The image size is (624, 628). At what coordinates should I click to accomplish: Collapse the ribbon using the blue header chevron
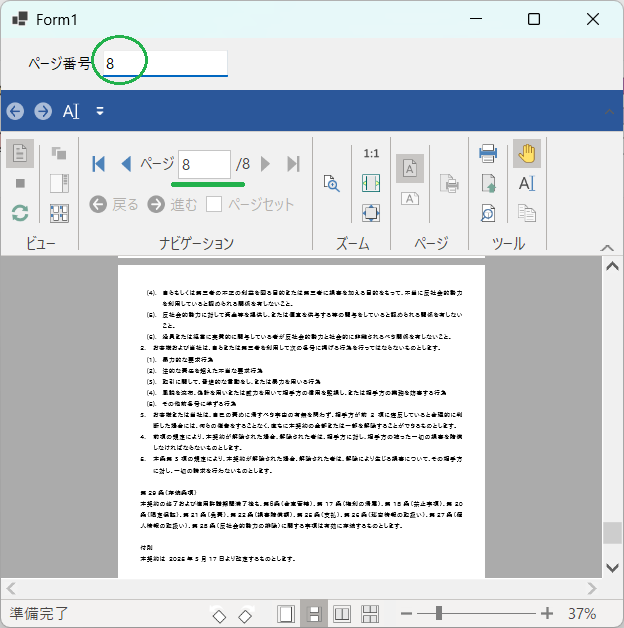609,112
